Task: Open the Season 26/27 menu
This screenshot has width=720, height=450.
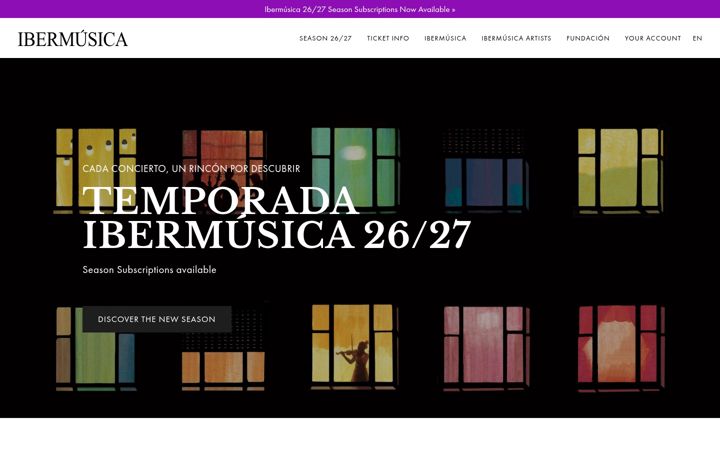Action: point(326,39)
